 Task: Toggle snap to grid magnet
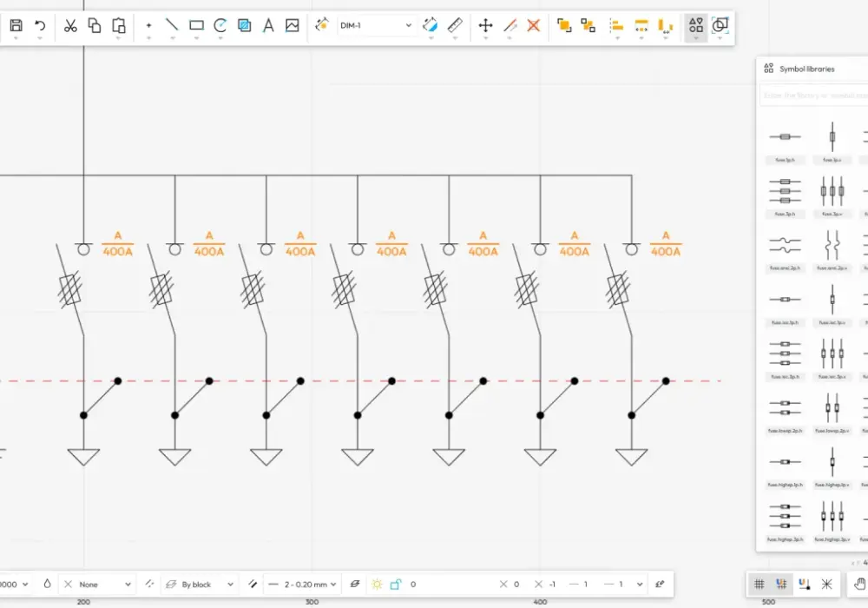click(782, 584)
